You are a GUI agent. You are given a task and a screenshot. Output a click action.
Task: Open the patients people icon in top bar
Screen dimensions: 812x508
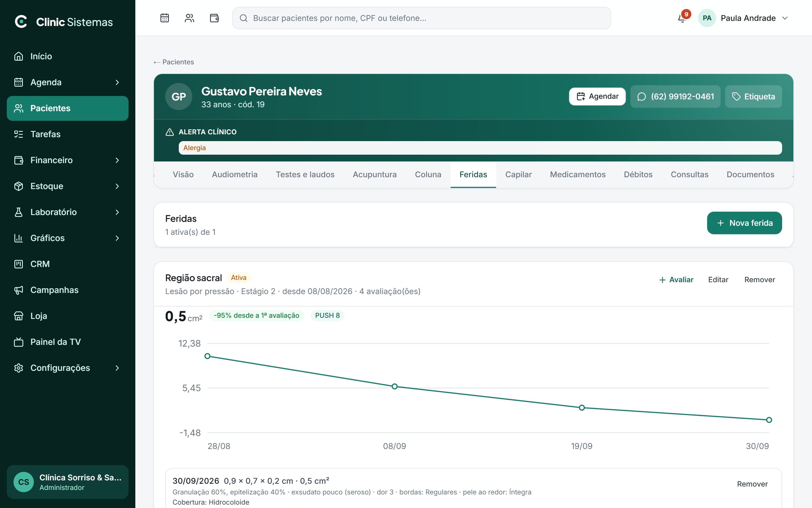pyautogui.click(x=189, y=18)
